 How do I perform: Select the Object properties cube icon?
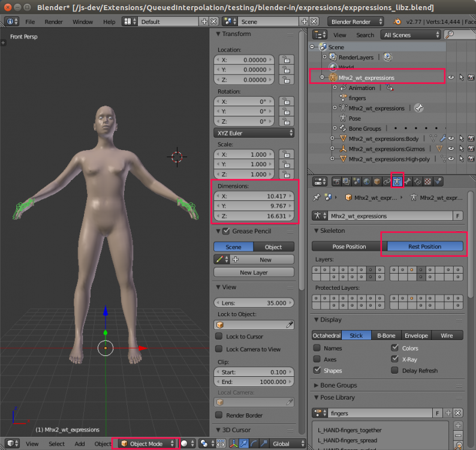click(x=376, y=181)
